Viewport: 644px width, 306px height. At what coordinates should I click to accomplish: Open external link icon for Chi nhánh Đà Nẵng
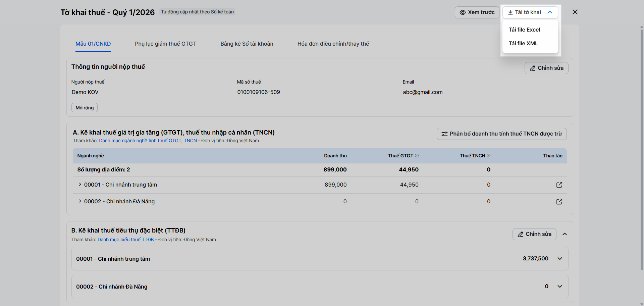(559, 202)
